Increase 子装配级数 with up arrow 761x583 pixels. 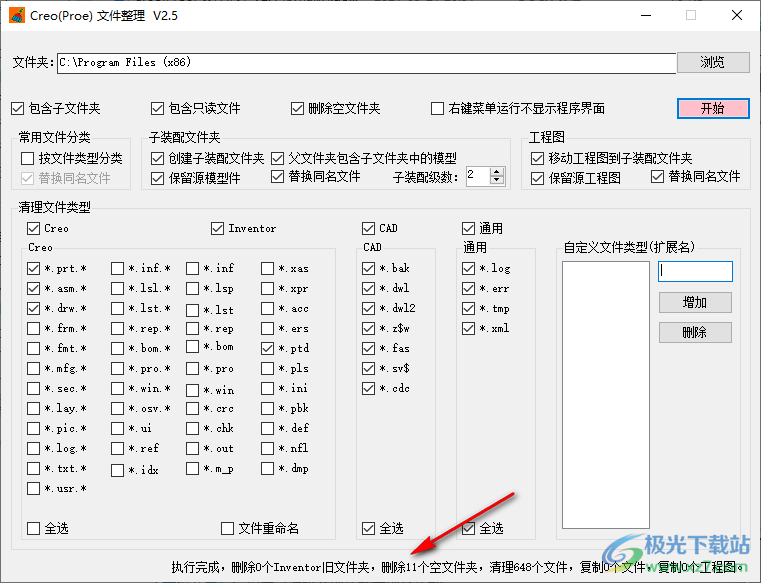coord(496,172)
